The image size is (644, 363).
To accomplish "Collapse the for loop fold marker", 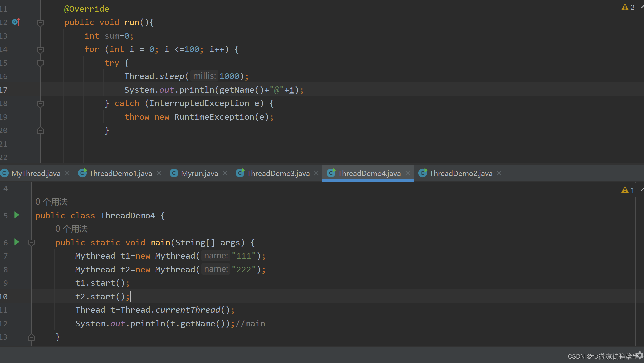I will (40, 50).
